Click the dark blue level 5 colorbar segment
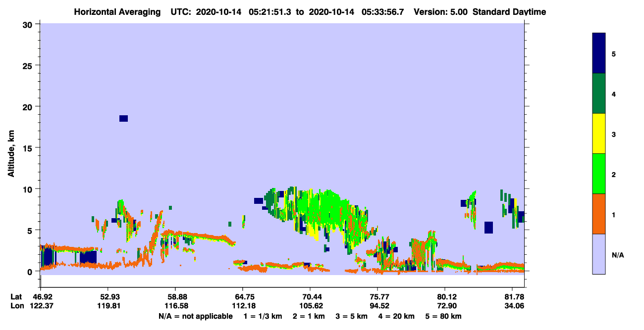The width and height of the screenshot is (644, 330). point(599,53)
